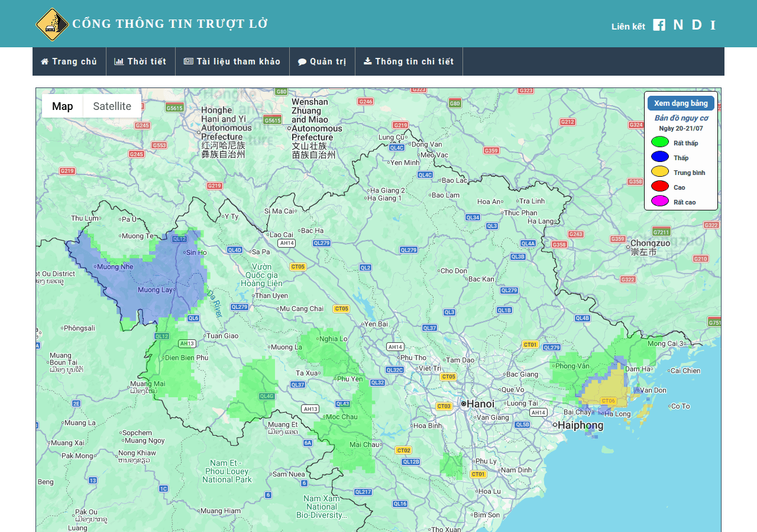This screenshot has height=532, width=757.
Task: Click the Nam Dinh map label
Action: (516, 470)
